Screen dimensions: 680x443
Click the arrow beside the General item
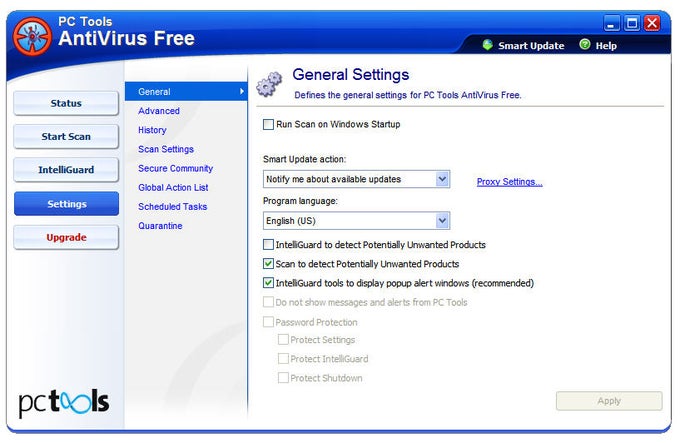(x=242, y=91)
